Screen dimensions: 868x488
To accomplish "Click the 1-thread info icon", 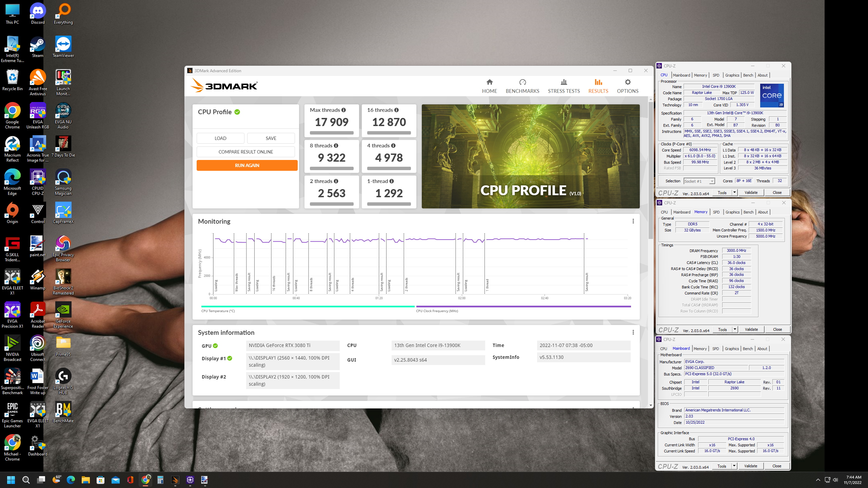I will 392,181.
